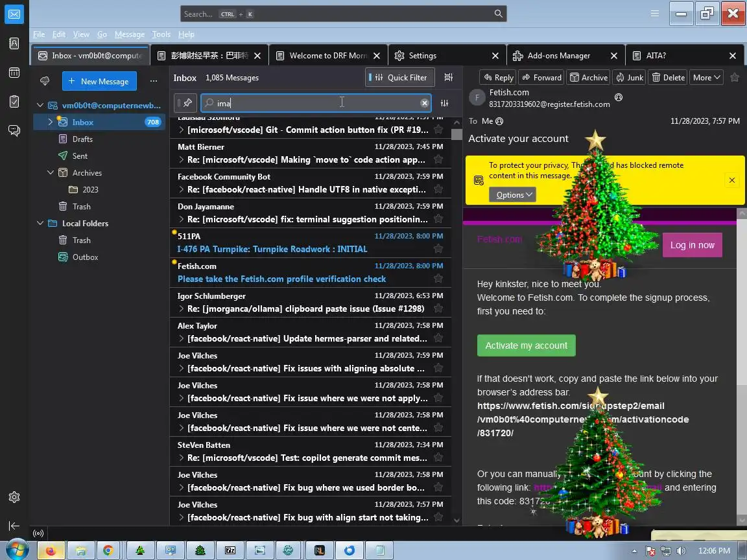
Task: Open Google Chrome from the taskbar
Action: coord(108,550)
